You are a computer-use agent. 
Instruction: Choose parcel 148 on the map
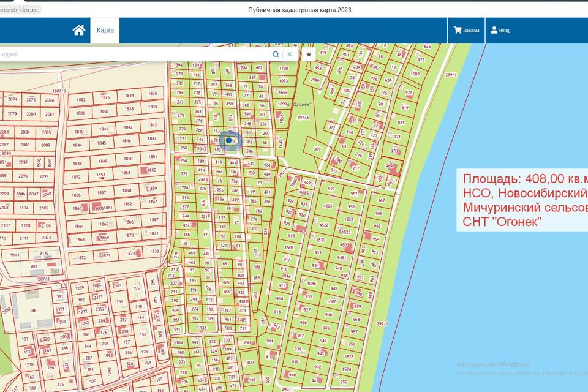pos(33,310)
